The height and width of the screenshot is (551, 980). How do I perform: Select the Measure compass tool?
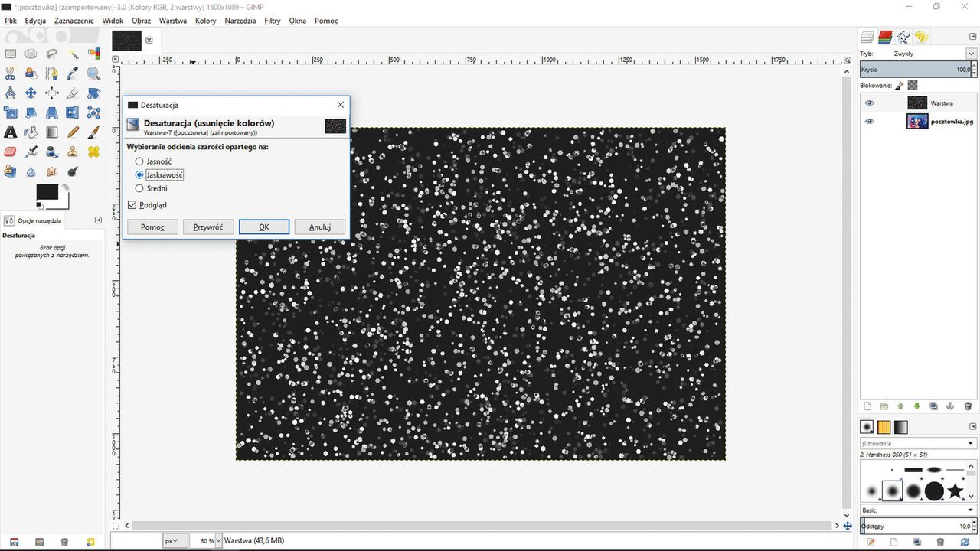pos(11,93)
